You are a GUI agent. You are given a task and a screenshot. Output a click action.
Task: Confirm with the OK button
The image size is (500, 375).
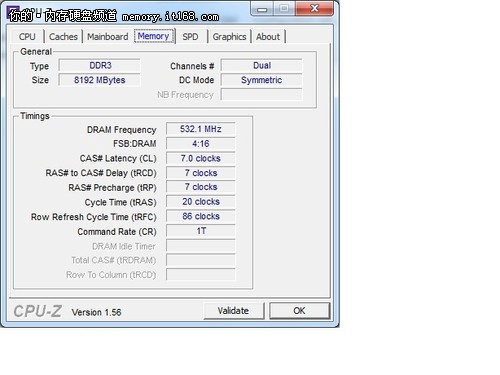[299, 311]
